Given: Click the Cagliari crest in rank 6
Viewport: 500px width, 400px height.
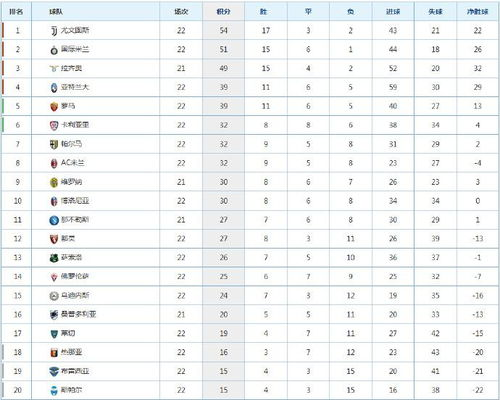Looking at the screenshot, I should (x=54, y=125).
